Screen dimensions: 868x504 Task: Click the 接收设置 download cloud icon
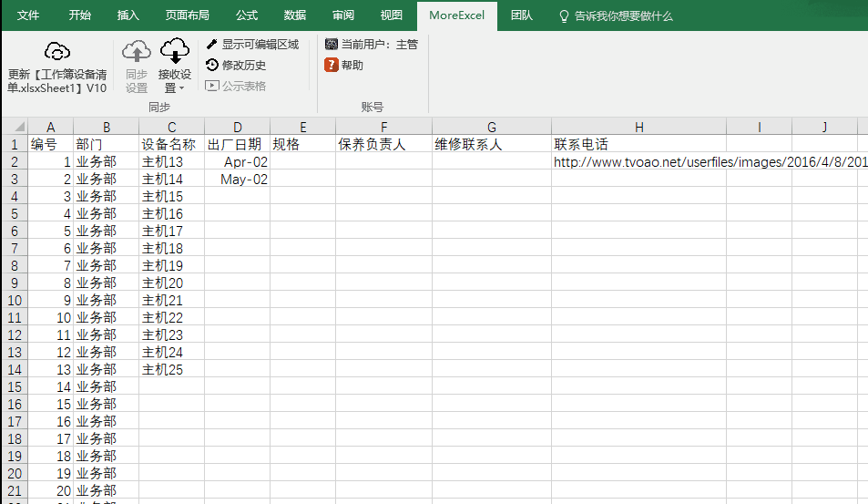click(175, 51)
